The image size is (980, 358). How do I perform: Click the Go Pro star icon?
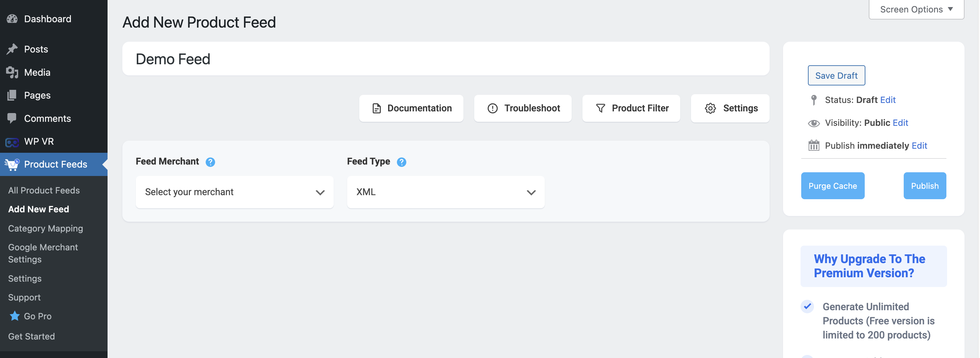click(14, 316)
